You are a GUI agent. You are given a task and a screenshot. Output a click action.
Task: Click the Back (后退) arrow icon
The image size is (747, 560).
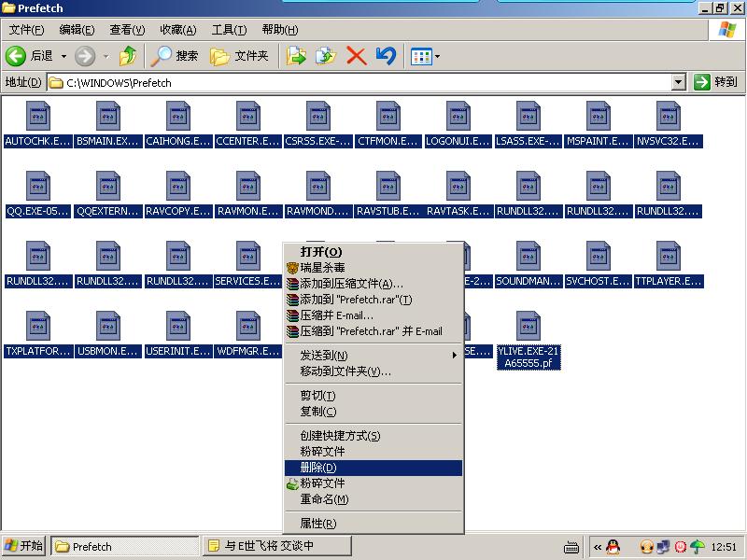(x=16, y=56)
